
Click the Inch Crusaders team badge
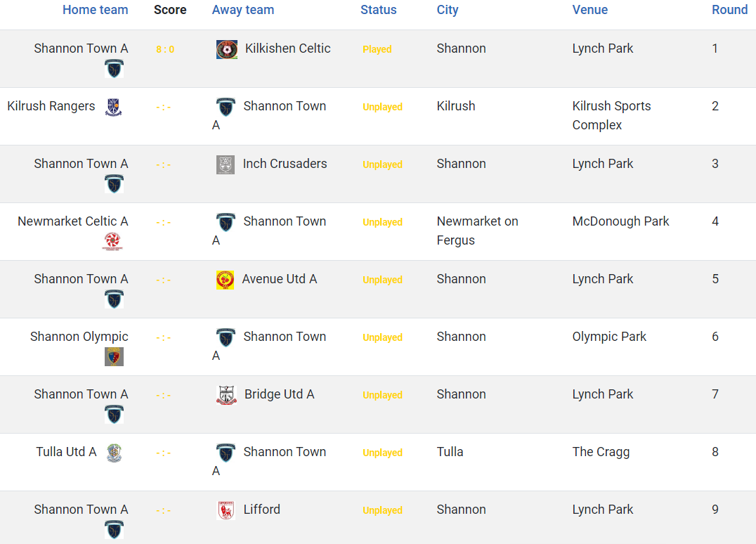point(225,164)
